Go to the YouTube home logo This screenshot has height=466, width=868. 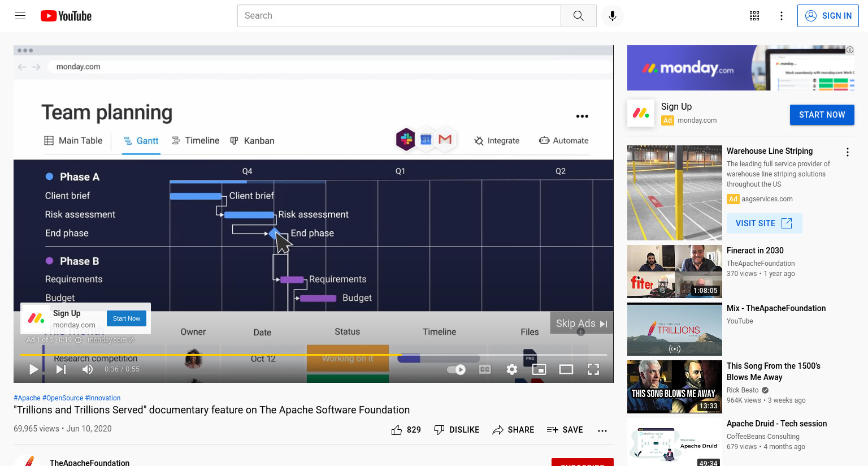66,16
